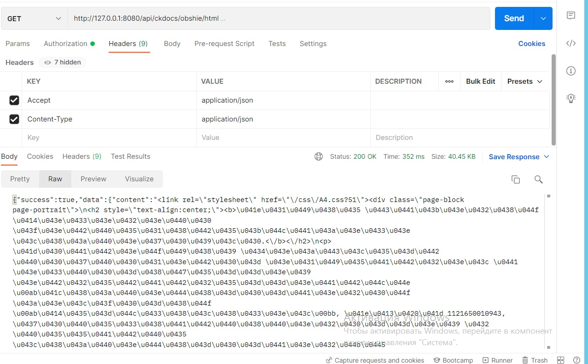Screen dimensions: 588x364
Task: Switch to the Params tab
Action: tap(17, 44)
